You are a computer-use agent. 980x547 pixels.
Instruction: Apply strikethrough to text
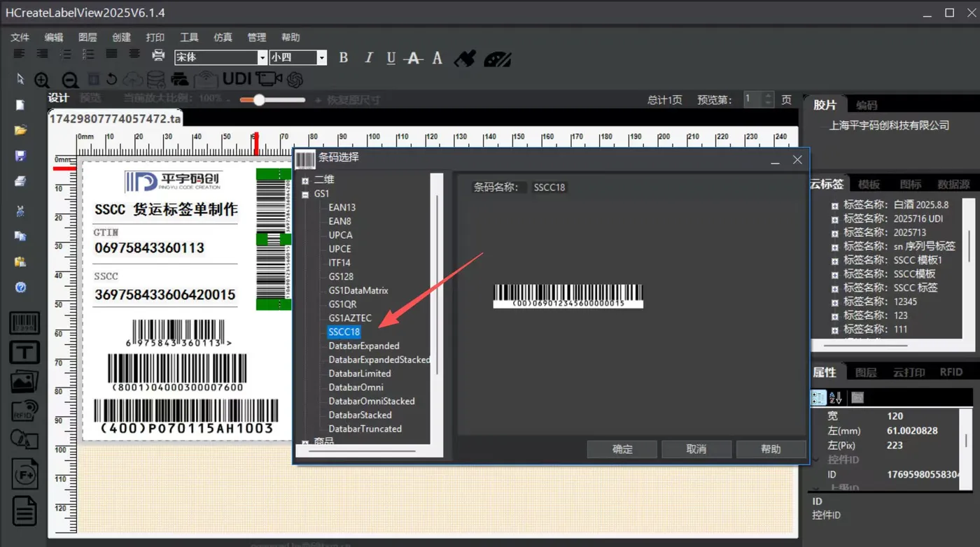click(414, 58)
